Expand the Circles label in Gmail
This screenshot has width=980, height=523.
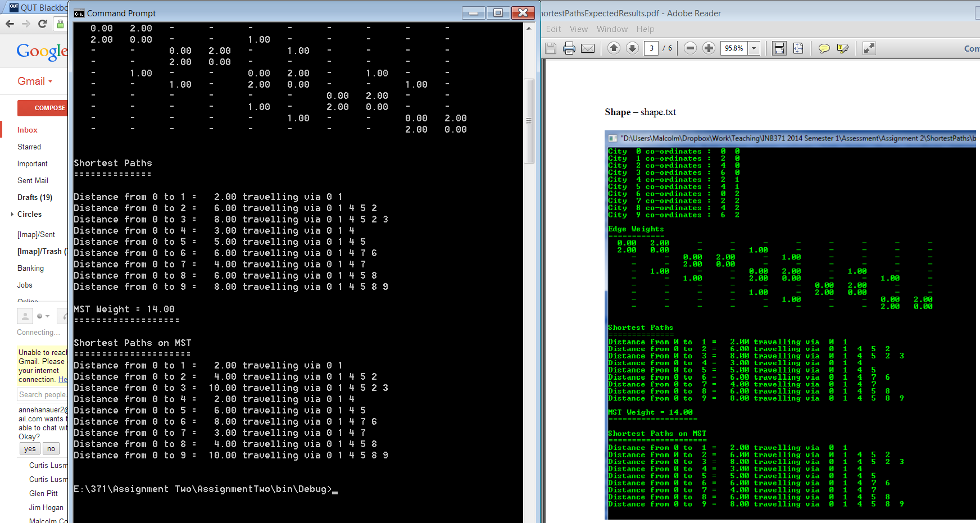(x=12, y=214)
